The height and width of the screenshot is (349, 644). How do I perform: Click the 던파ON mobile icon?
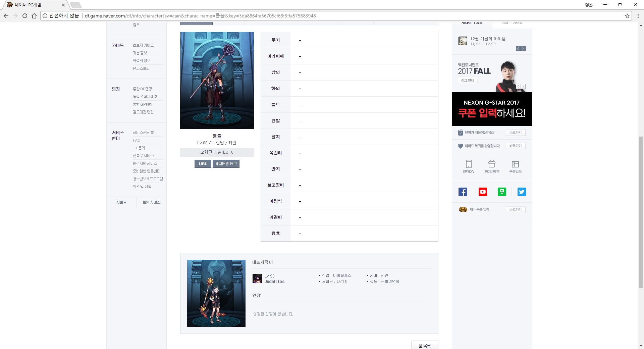pyautogui.click(x=469, y=166)
